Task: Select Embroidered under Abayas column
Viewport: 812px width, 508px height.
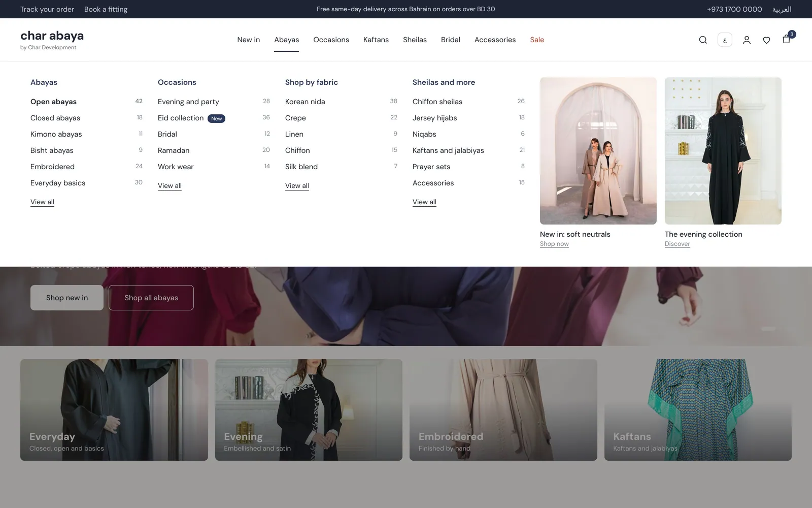Action: click(x=86, y=167)
